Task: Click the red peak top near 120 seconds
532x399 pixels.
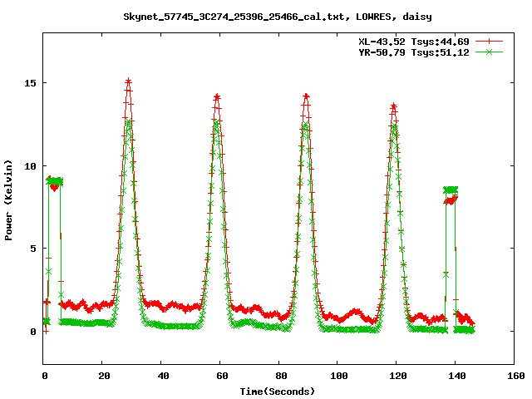Action: point(393,107)
